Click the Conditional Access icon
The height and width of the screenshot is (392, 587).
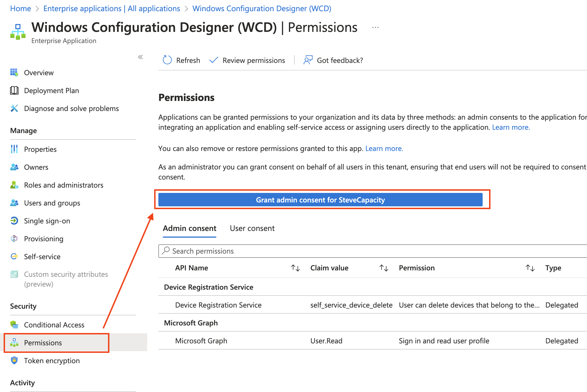pos(14,325)
